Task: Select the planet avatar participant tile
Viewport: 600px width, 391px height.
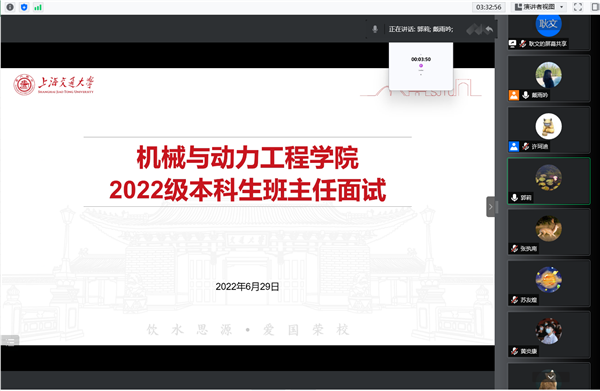Action: (548, 283)
